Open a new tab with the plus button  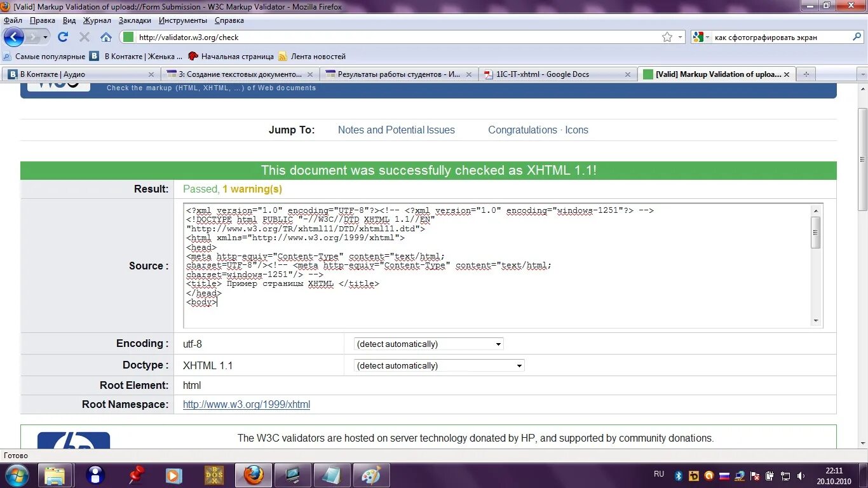[x=806, y=74]
